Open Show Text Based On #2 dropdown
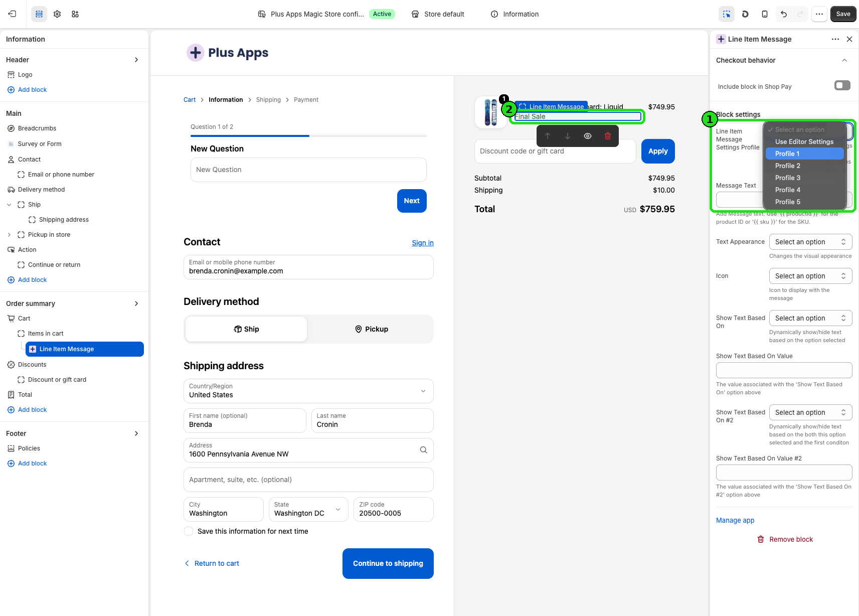Viewport: 859px width, 616px height. pyautogui.click(x=810, y=412)
